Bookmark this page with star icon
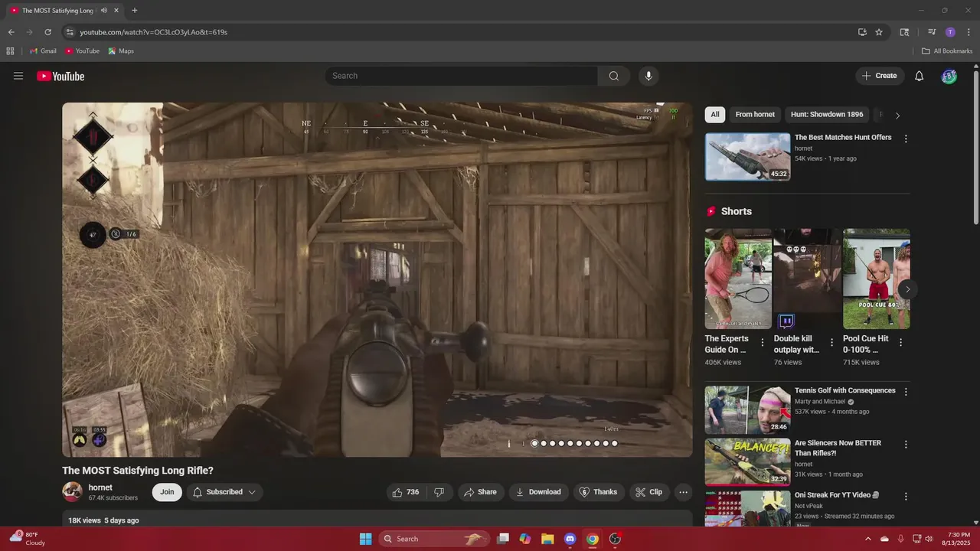980x551 pixels. click(879, 32)
